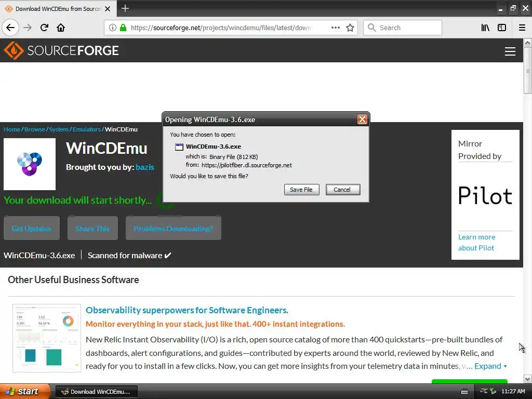Screen dimensions: 532x399
Task: Click the green padlock security icon
Action: 123,28
